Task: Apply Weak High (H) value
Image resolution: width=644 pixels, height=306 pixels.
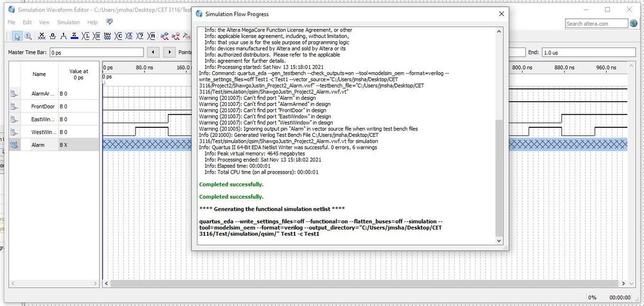Action: coord(97,36)
